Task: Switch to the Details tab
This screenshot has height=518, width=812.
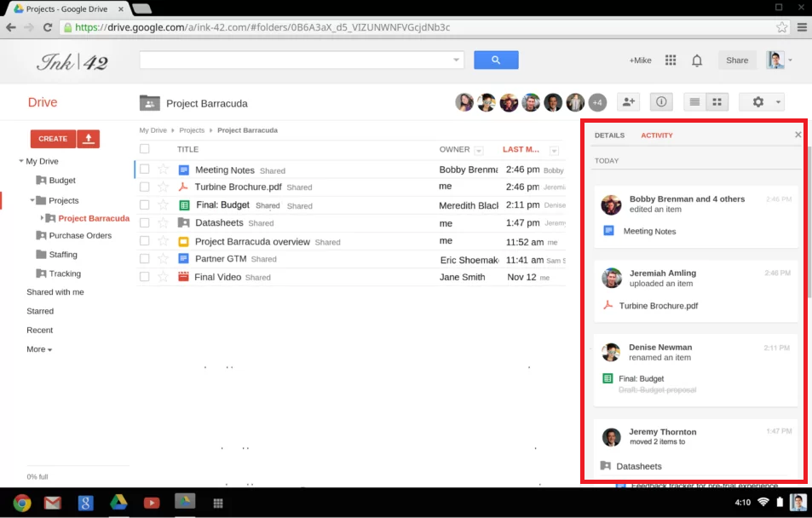Action: pyautogui.click(x=609, y=135)
